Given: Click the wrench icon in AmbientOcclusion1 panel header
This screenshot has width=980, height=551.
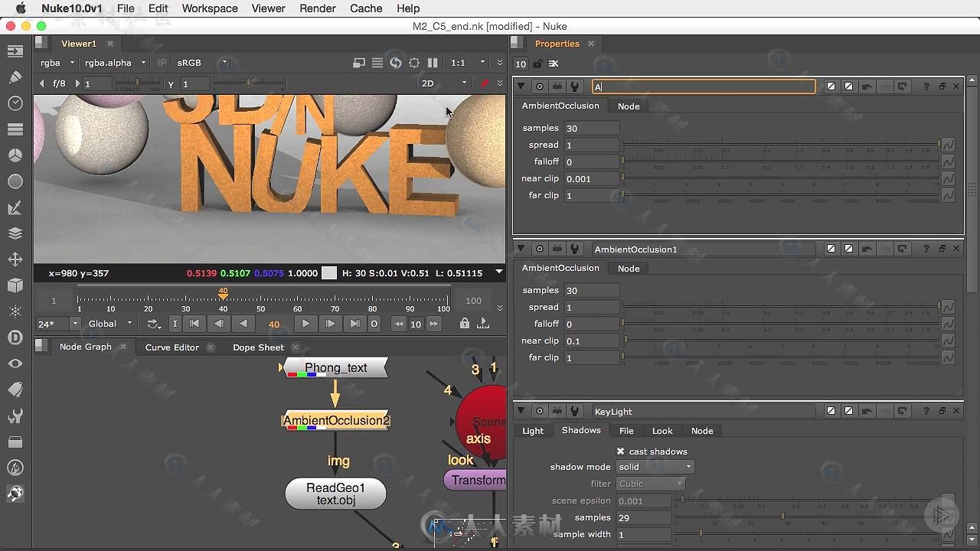Looking at the screenshot, I should 575,249.
